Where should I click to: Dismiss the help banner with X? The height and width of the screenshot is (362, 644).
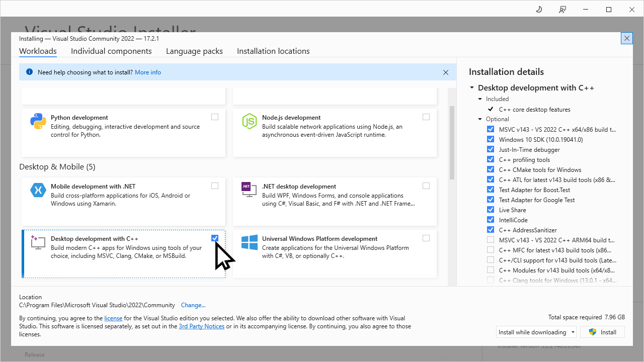point(446,72)
